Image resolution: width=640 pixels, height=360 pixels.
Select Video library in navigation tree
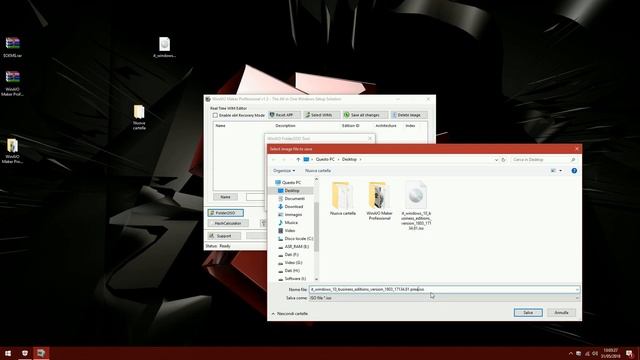click(287, 231)
